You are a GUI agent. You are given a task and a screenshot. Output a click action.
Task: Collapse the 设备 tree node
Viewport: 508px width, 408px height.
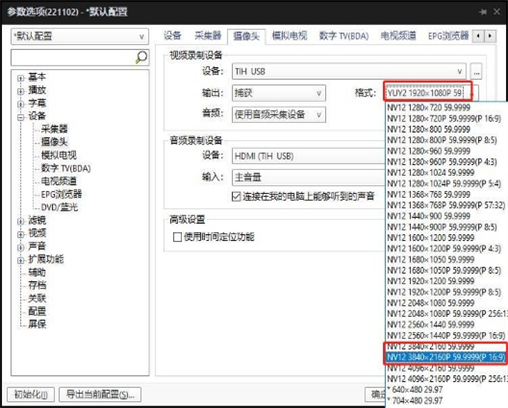[21, 117]
